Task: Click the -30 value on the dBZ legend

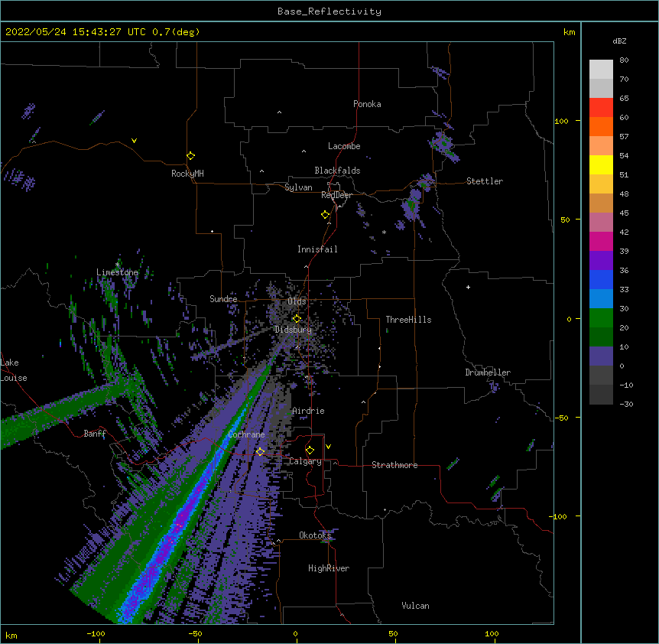Action: (626, 405)
